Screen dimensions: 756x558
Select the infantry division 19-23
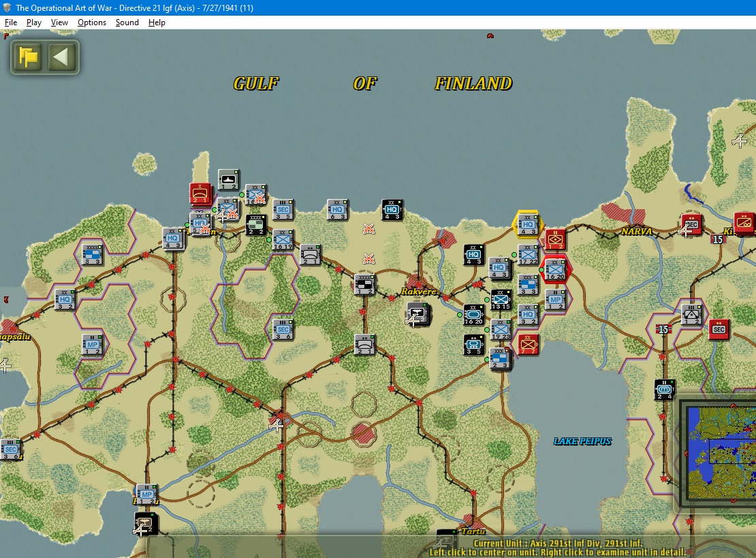pyautogui.click(x=501, y=329)
